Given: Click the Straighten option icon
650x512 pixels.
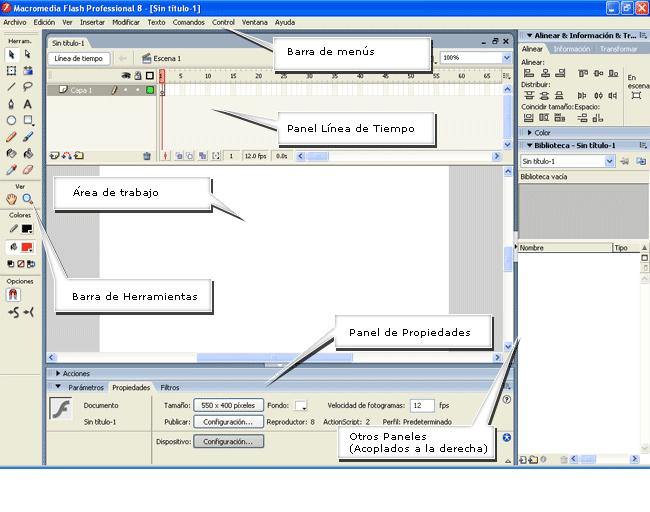Looking at the screenshot, I should (x=29, y=312).
